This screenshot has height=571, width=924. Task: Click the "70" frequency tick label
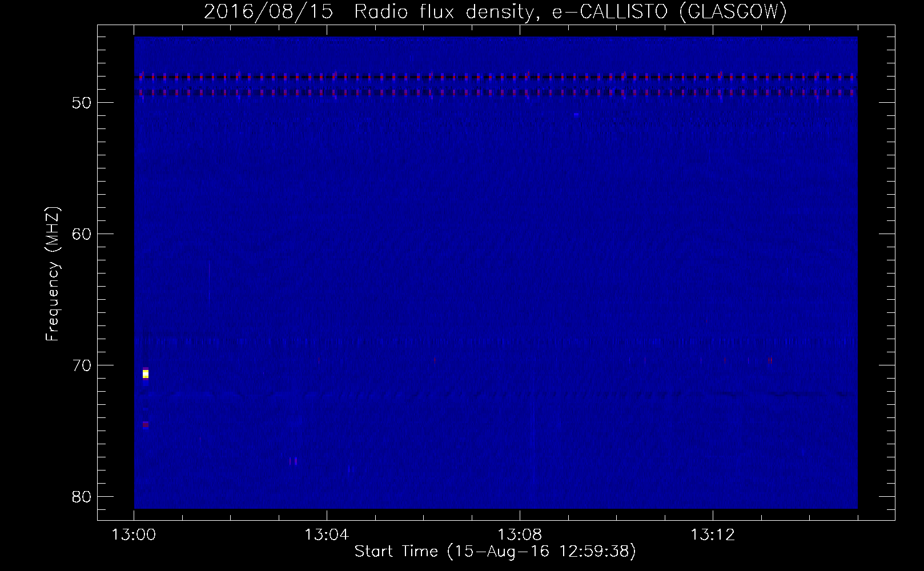point(82,365)
